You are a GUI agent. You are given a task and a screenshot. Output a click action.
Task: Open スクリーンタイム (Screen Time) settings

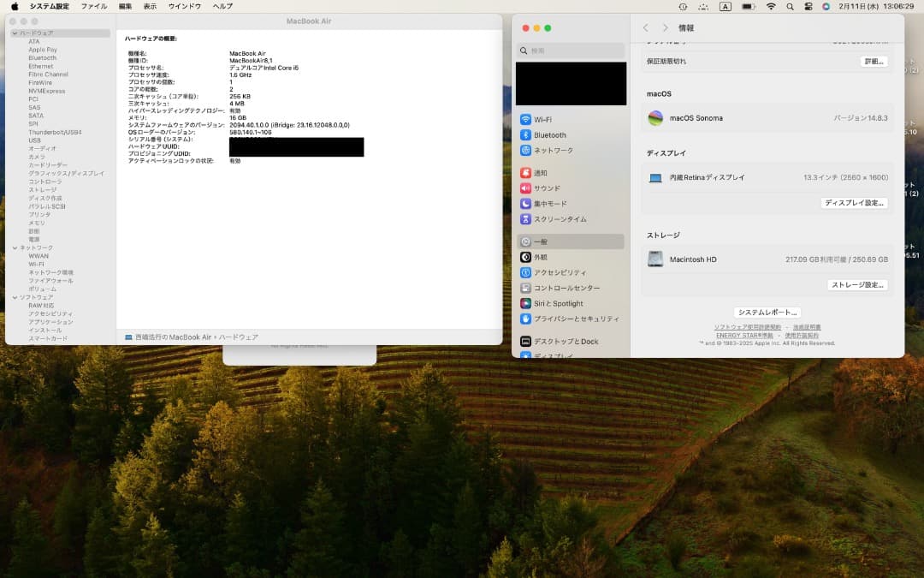click(x=560, y=219)
